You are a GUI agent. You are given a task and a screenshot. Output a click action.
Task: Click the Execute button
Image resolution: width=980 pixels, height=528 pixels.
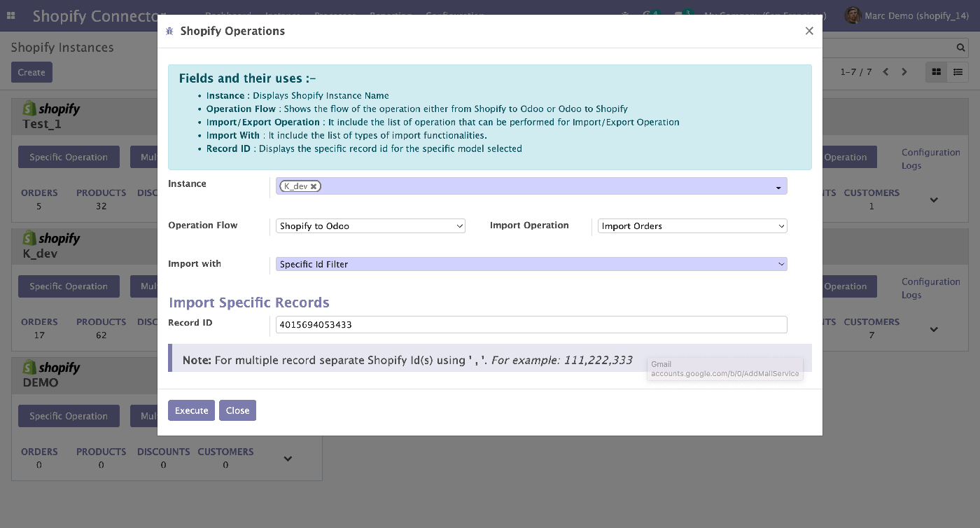191,410
